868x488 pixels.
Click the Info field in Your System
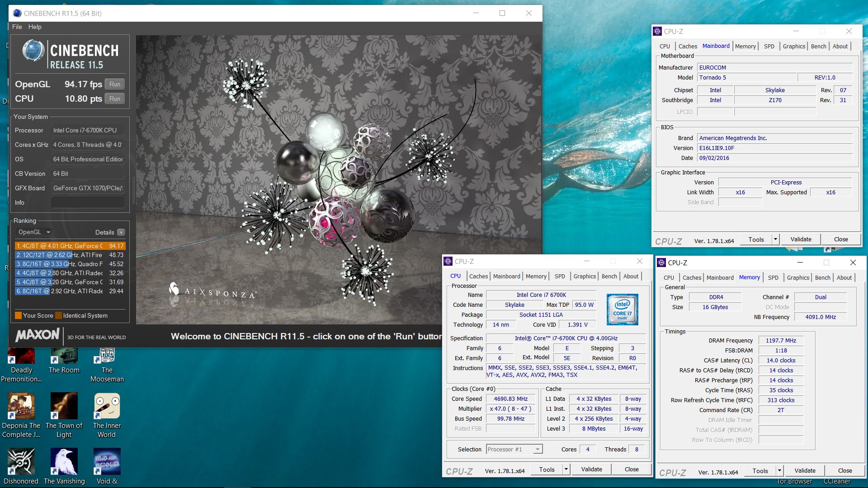coord(88,202)
